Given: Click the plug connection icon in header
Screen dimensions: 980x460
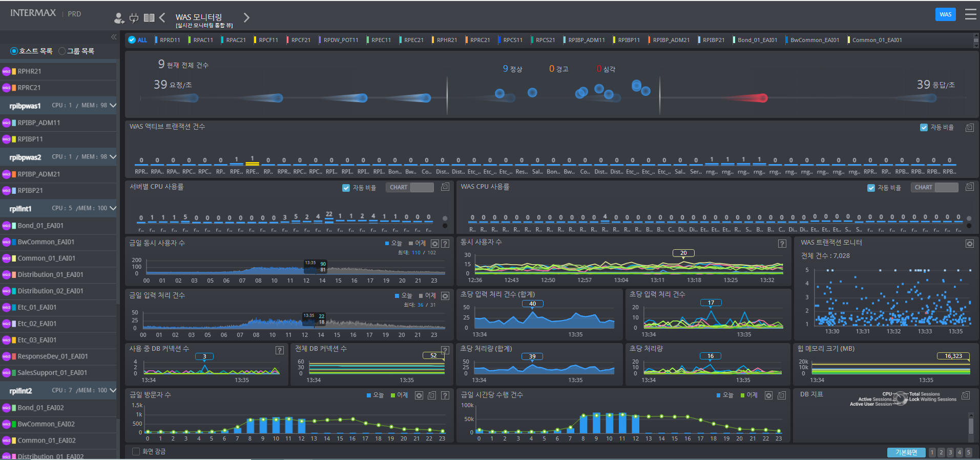Looking at the screenshot, I should (134, 18).
